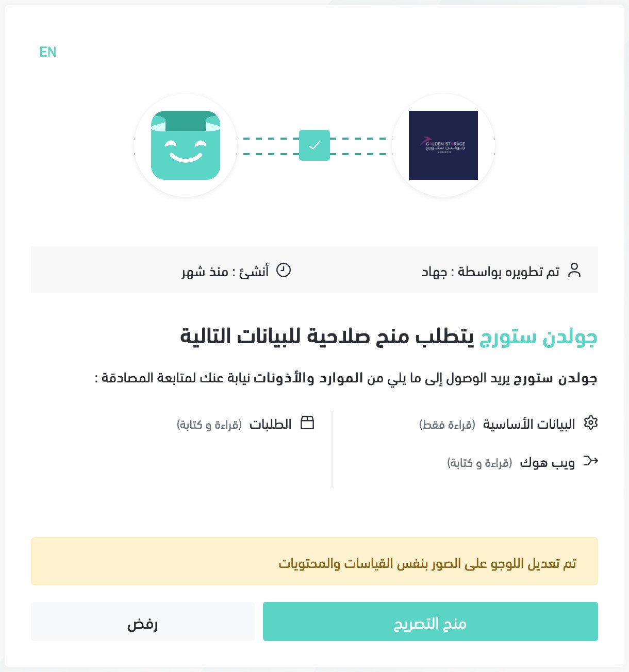
Task: Grant authorization with منح التصريح button
Action: pos(431,621)
